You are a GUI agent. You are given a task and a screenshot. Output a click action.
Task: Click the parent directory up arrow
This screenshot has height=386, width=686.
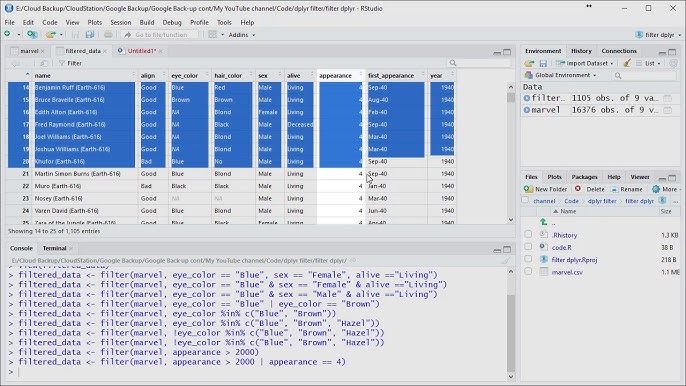coord(543,222)
